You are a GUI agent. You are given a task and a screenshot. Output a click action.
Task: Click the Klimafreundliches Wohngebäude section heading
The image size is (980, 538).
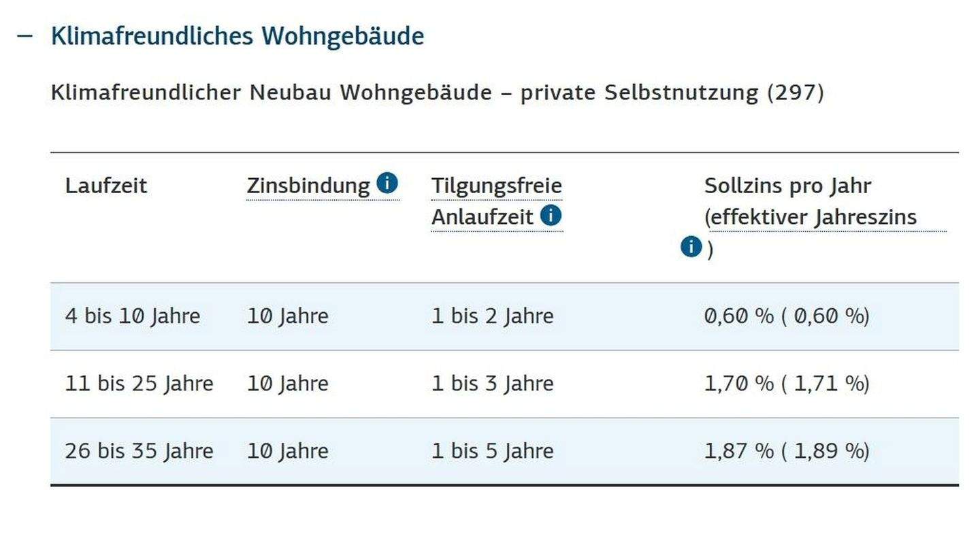click(x=237, y=36)
